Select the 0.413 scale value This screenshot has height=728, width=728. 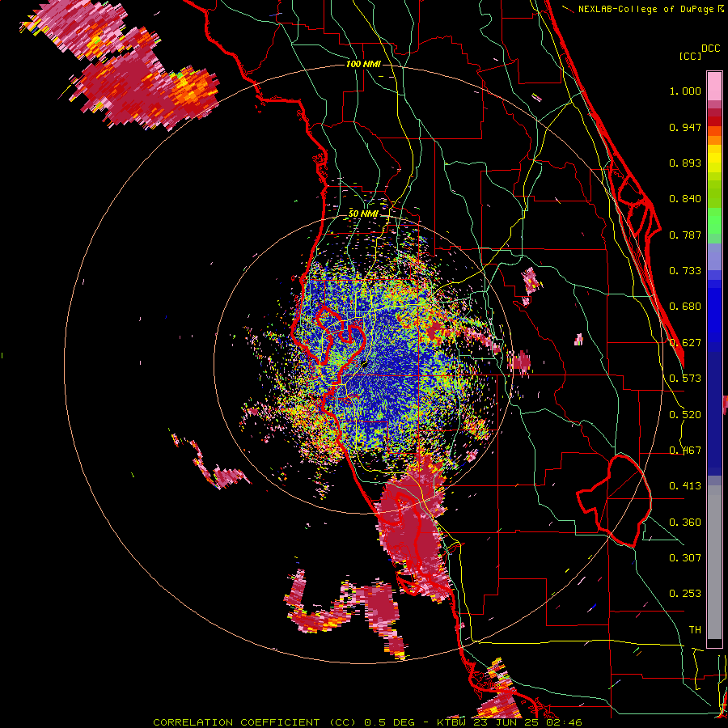point(685,486)
